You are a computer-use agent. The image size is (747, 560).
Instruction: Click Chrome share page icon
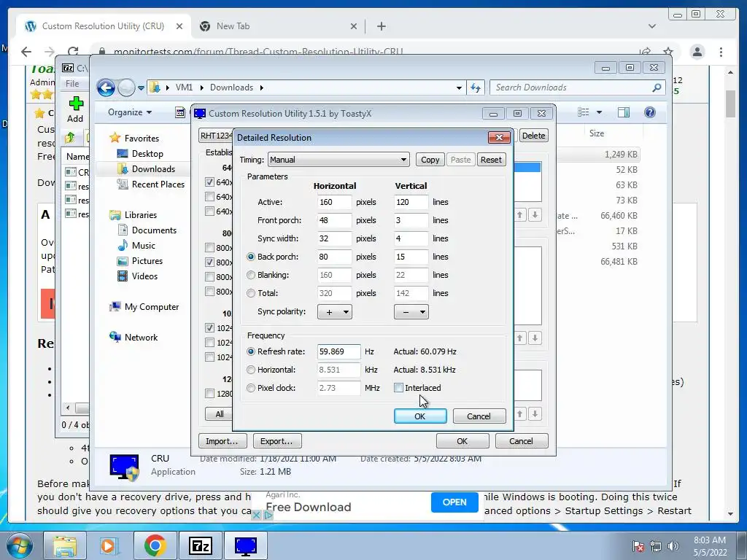click(x=646, y=52)
